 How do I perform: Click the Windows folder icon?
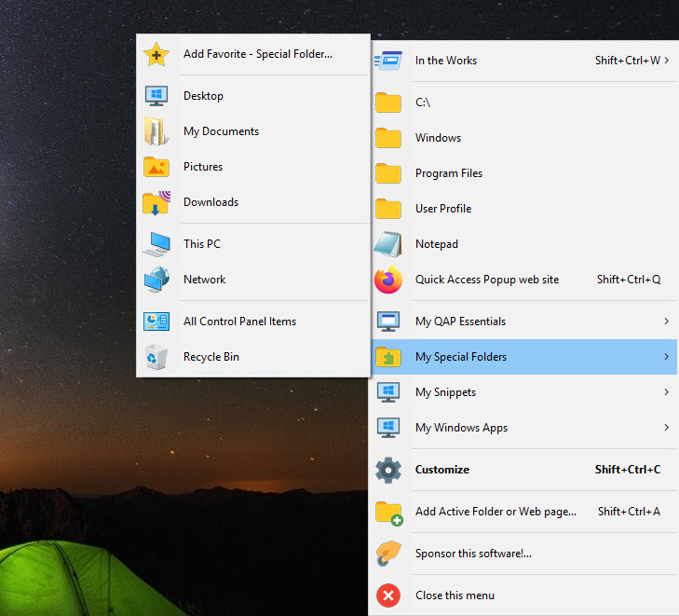point(388,138)
